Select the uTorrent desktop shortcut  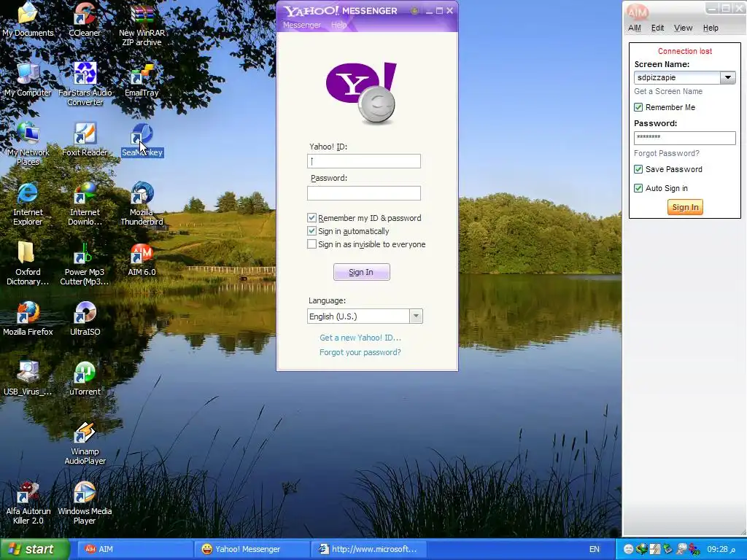pos(85,378)
